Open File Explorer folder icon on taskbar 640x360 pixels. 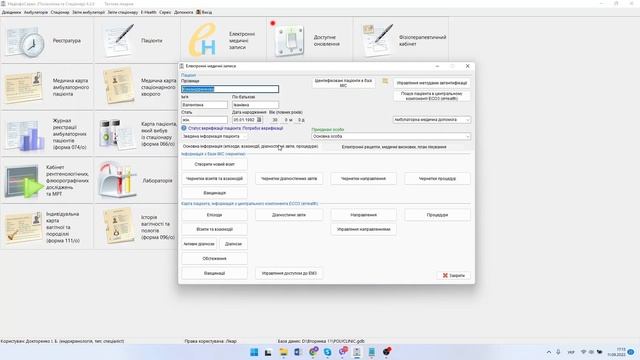283,352
